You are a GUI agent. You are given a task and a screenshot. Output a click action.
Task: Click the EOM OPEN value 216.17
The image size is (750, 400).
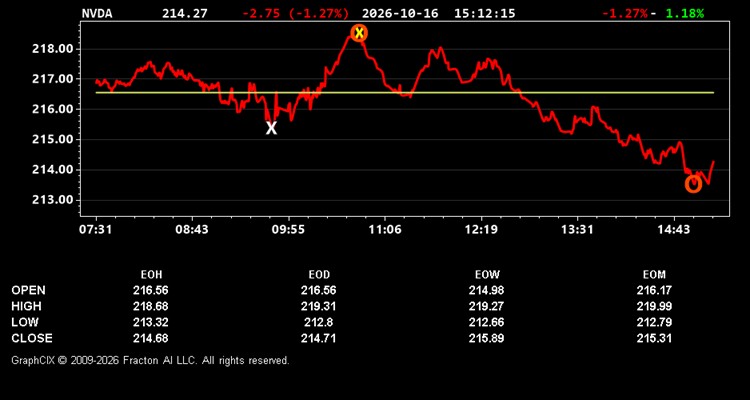[654, 290]
